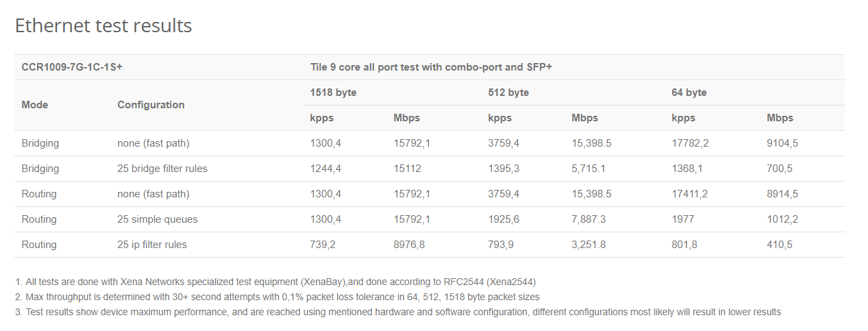Viewport: 868px width, 331px height.
Task: Click the 17411,2 kpps value
Action: [690, 194]
